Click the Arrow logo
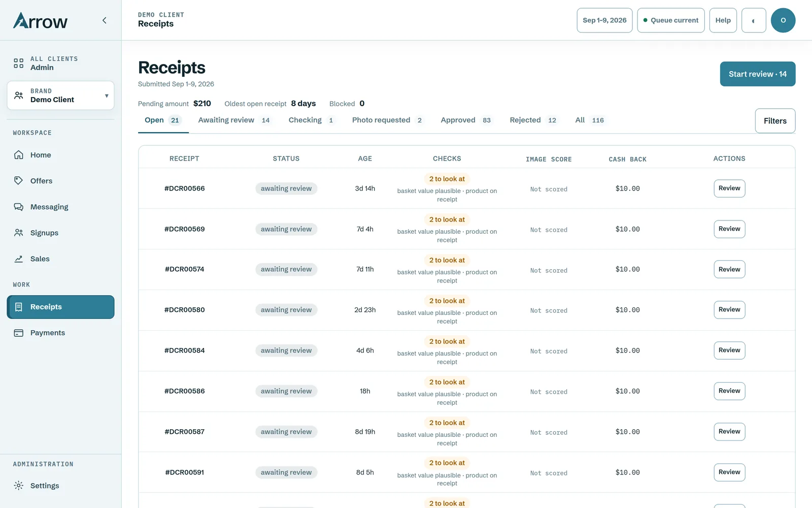The height and width of the screenshot is (508, 812). pos(40,21)
